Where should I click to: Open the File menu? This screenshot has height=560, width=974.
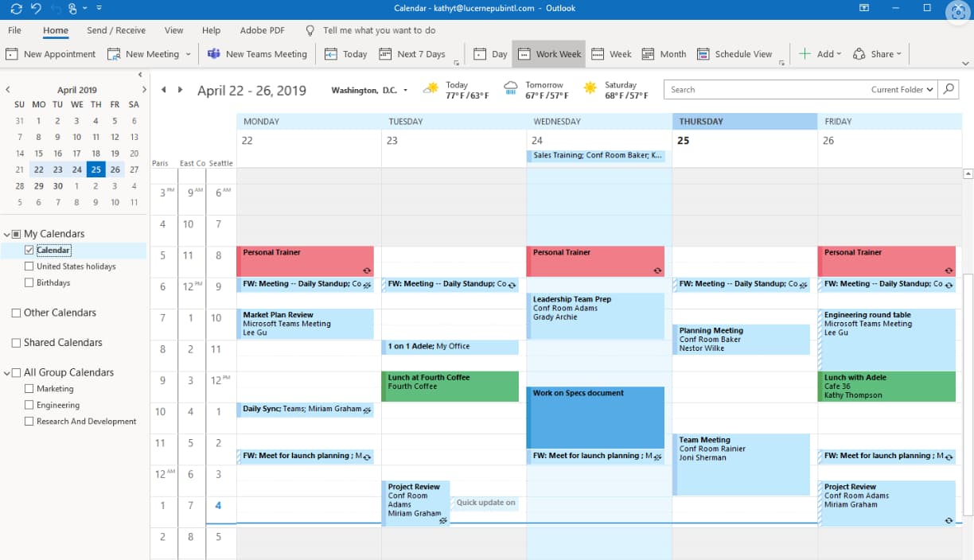coord(14,30)
